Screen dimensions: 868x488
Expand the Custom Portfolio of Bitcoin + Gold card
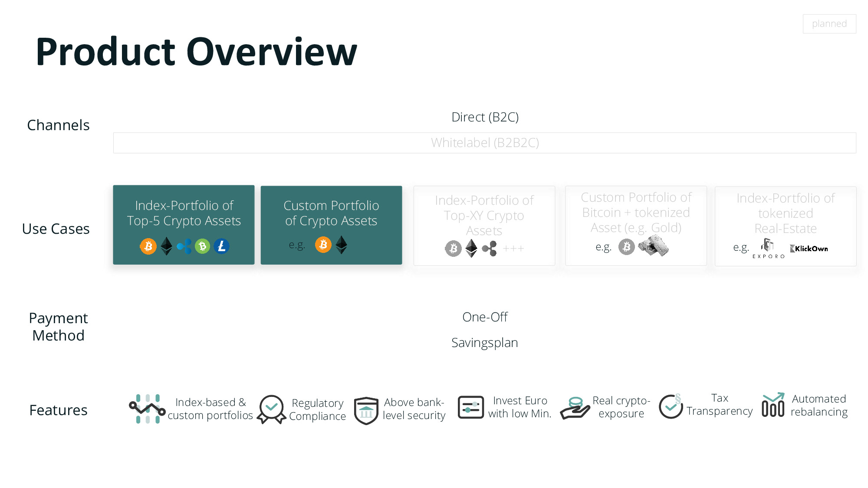point(635,225)
